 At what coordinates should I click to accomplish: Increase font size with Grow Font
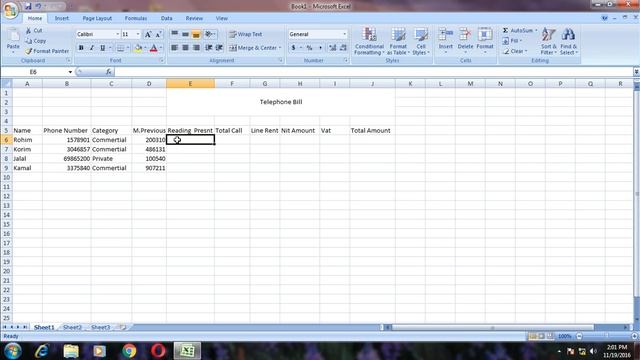148,34
